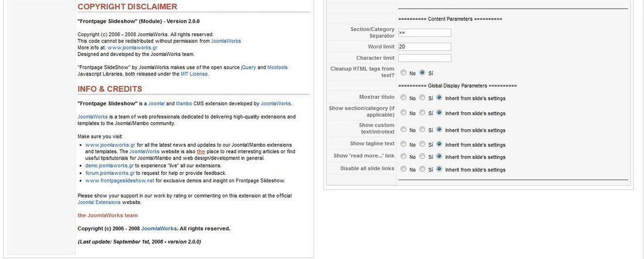Viewport: 644px width, 259px height.
Task: Click '"Frontpage Slideshow" (Module) - Version 2.0.0' text
Action: point(138,22)
